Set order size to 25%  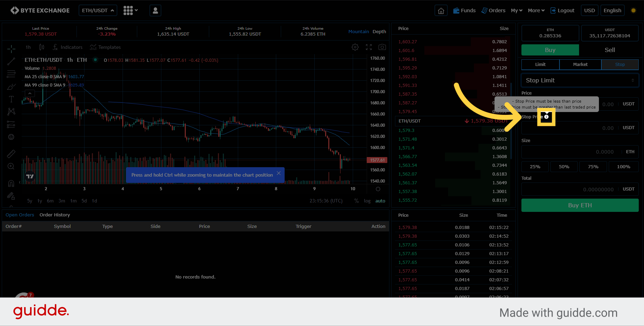coord(535,166)
